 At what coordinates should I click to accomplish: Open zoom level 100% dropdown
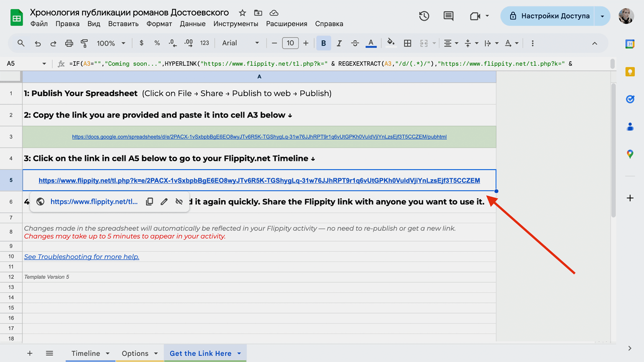111,43
